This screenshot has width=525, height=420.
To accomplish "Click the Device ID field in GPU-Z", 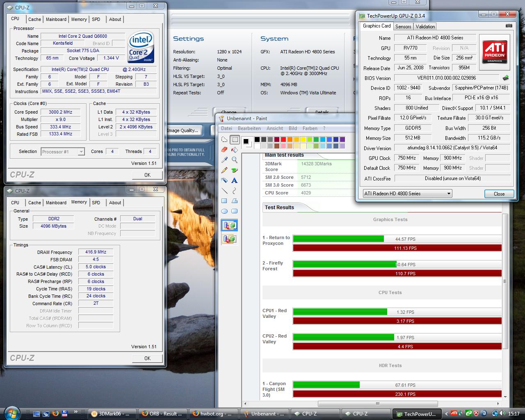I will tap(409, 88).
